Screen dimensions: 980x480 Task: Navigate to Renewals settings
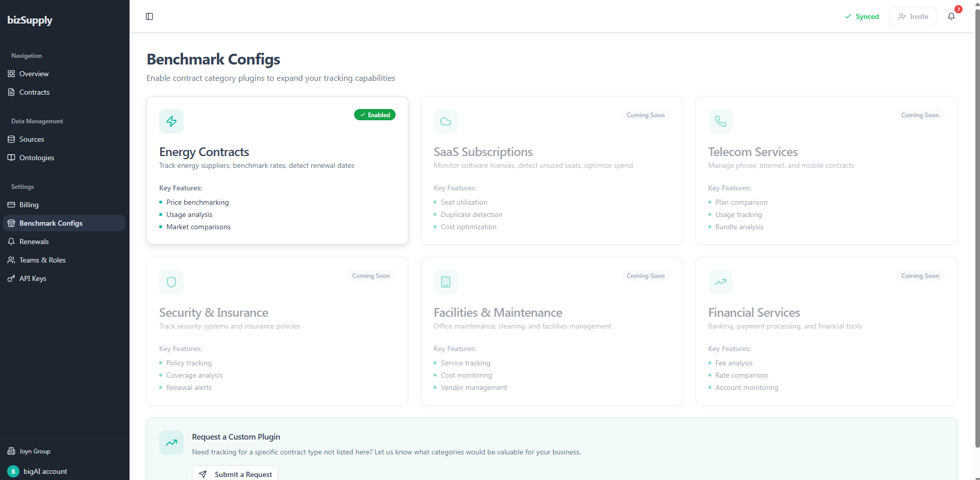pyautogui.click(x=34, y=242)
